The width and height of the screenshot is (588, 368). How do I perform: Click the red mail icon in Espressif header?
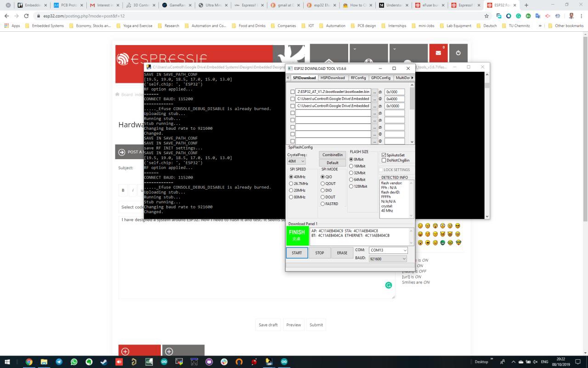(x=438, y=53)
